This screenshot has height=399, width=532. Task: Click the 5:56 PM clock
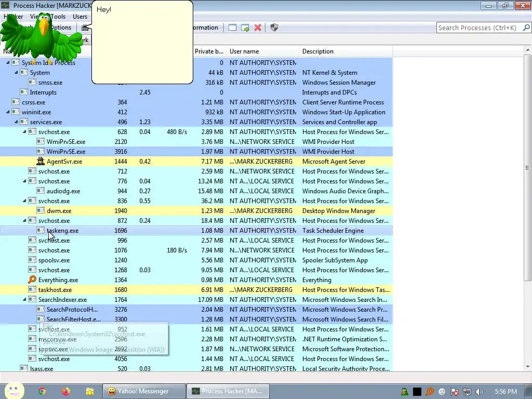click(506, 392)
